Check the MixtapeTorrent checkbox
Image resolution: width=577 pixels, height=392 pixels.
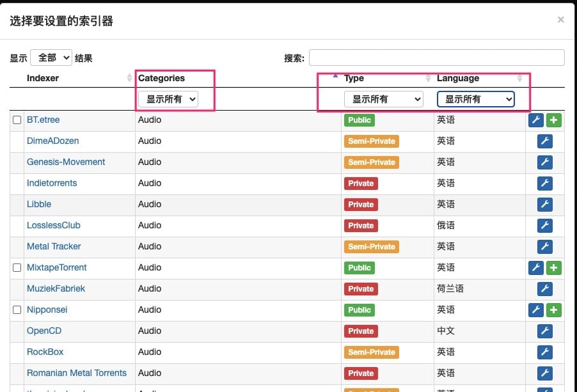(17, 268)
